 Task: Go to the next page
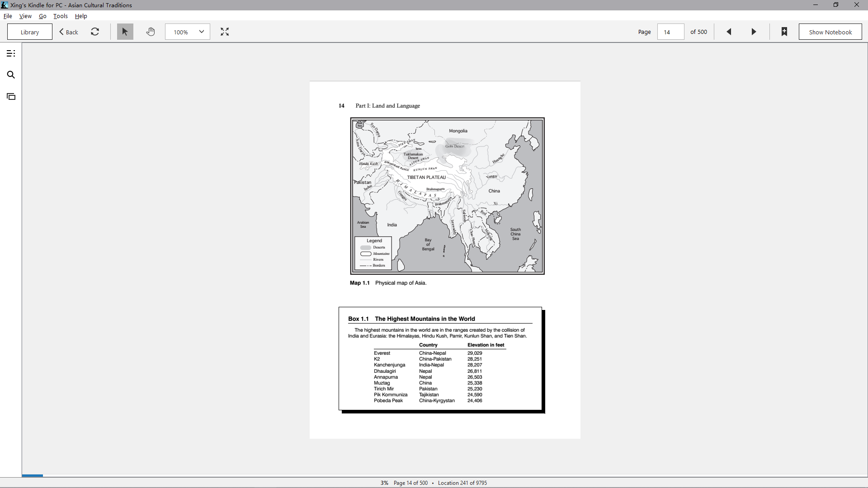(754, 32)
